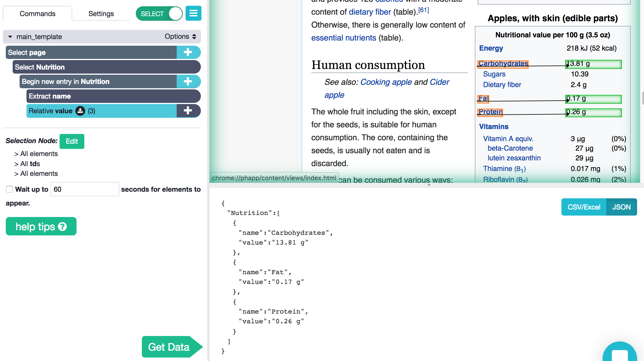Click the wait seconds input field

85,189
